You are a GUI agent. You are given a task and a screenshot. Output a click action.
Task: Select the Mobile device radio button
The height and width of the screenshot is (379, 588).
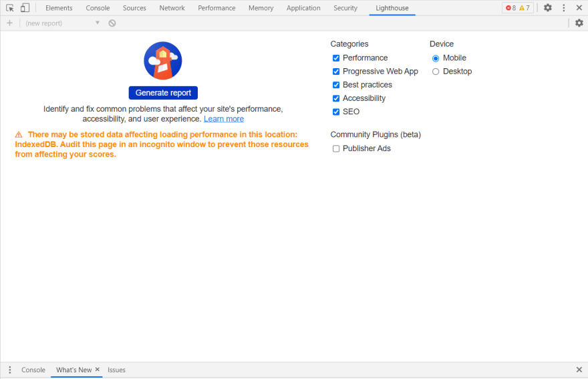tap(436, 59)
